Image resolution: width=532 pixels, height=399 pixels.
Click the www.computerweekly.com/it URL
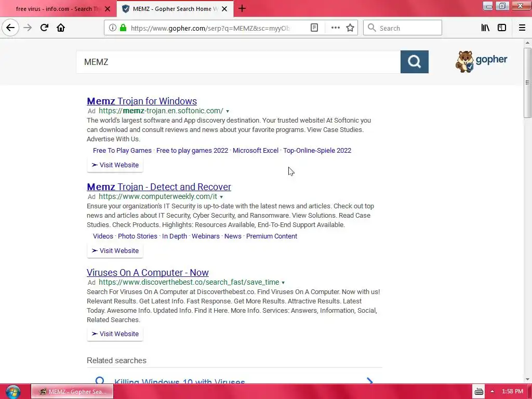[158, 197]
